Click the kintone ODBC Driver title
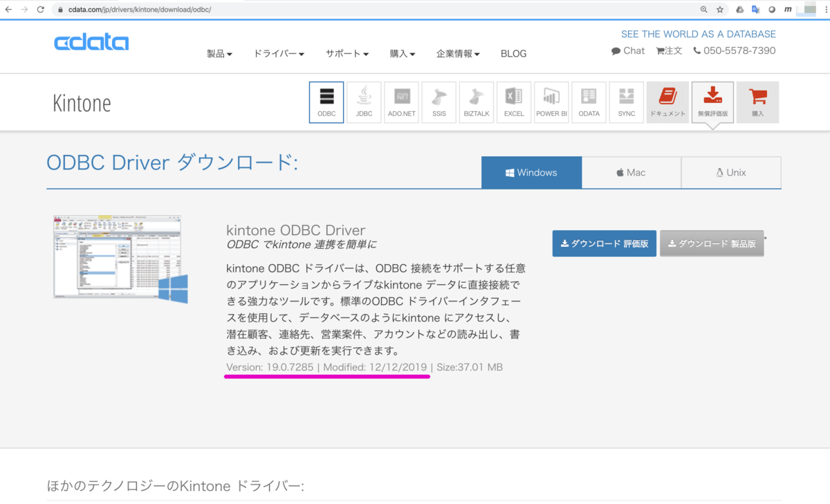The height and width of the screenshot is (504, 830). point(295,230)
